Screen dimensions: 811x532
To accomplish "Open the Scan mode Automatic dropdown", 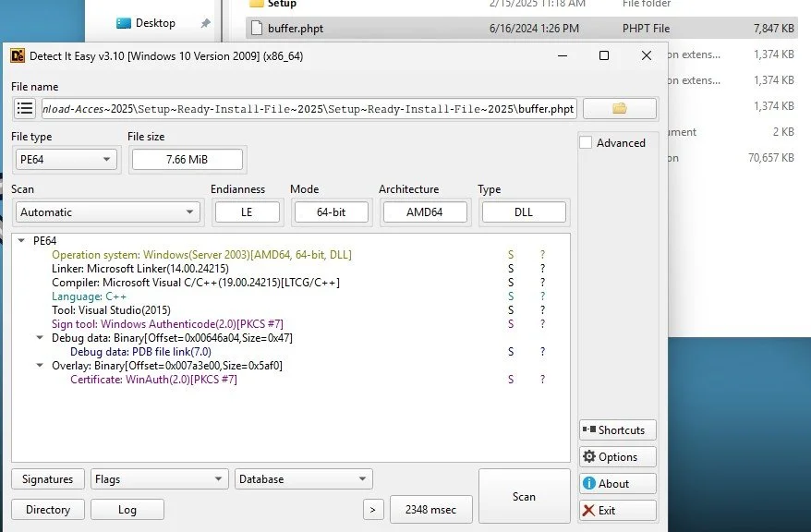I will (107, 212).
